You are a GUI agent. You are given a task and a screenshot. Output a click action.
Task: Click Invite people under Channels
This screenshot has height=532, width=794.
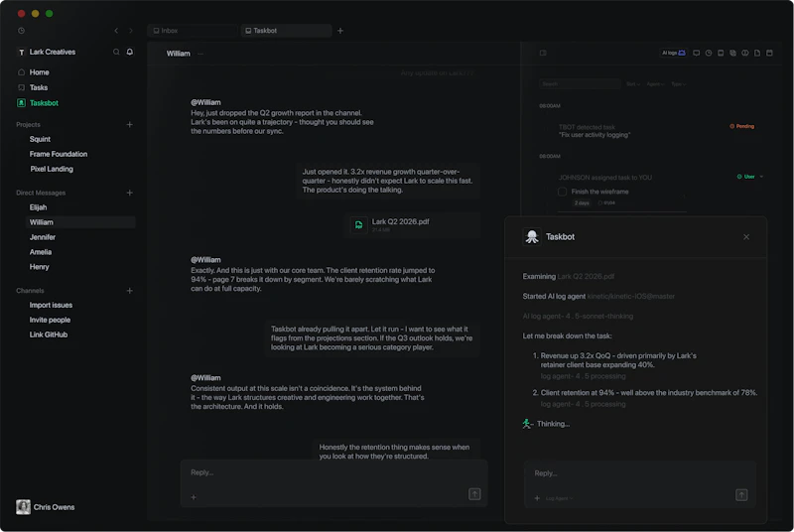coord(50,320)
